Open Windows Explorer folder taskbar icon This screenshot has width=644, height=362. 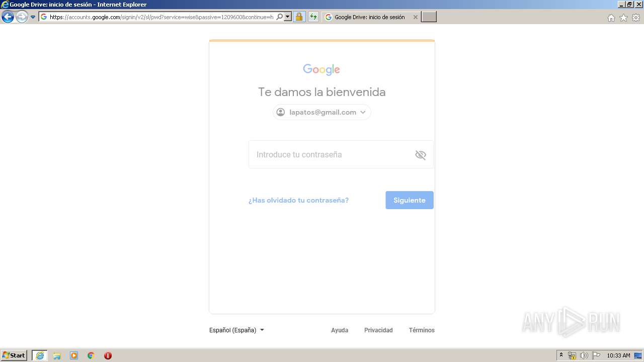pos(57,355)
